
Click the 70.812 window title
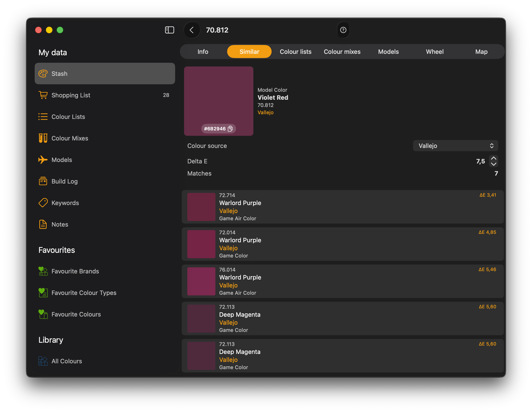(217, 30)
